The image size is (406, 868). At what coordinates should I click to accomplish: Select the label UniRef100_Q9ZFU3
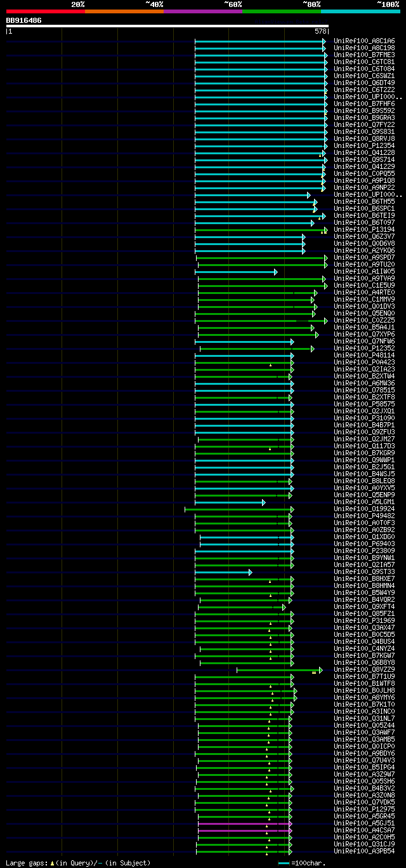(x=364, y=432)
